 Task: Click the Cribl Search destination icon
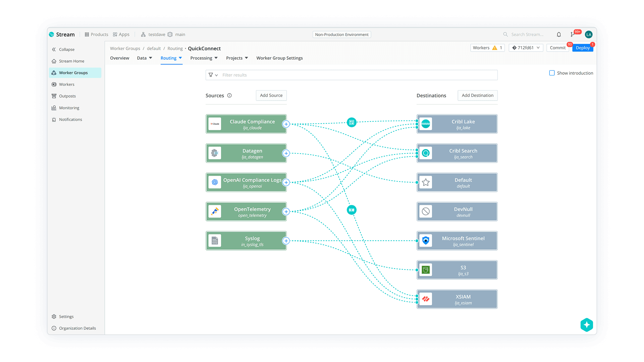point(426,154)
